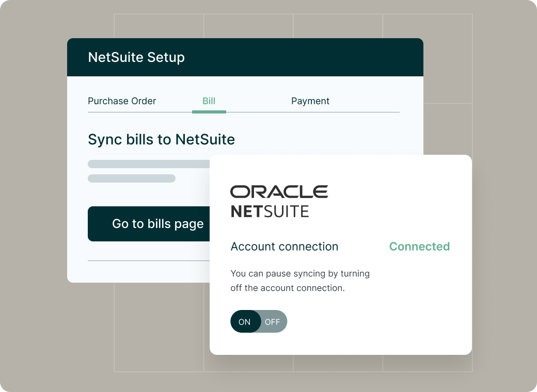This screenshot has height=392, width=537.
Task: Click the Oracle NetSuite logo
Action: [x=279, y=202]
